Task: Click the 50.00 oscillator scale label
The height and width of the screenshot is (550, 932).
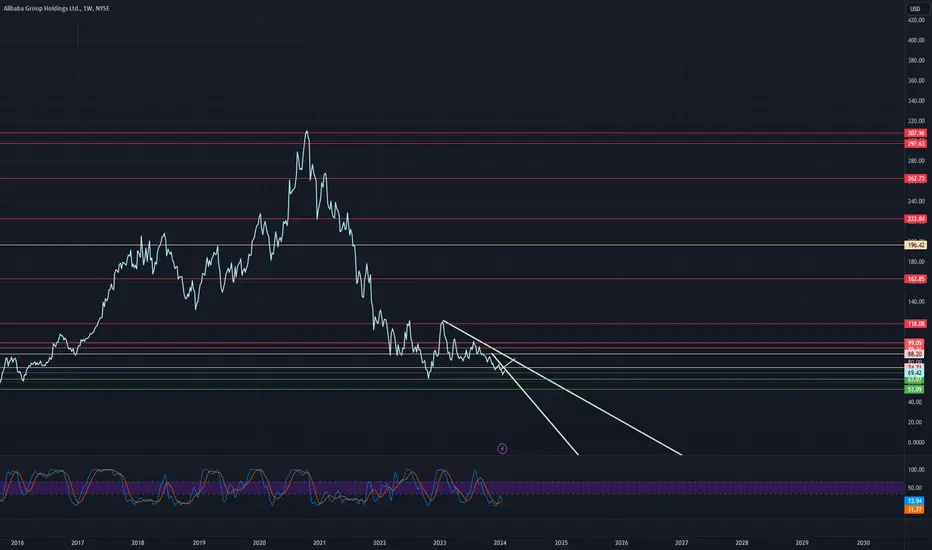Action: (916, 488)
